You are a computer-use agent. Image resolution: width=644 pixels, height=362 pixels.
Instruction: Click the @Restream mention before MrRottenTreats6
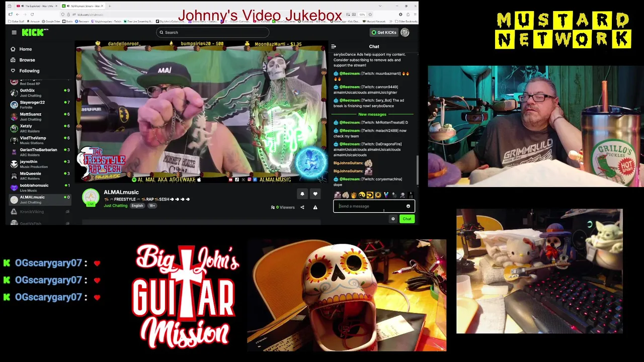(350, 122)
